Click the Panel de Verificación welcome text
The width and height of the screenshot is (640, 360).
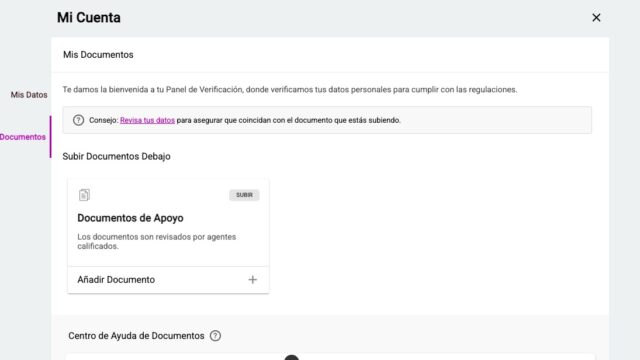290,90
